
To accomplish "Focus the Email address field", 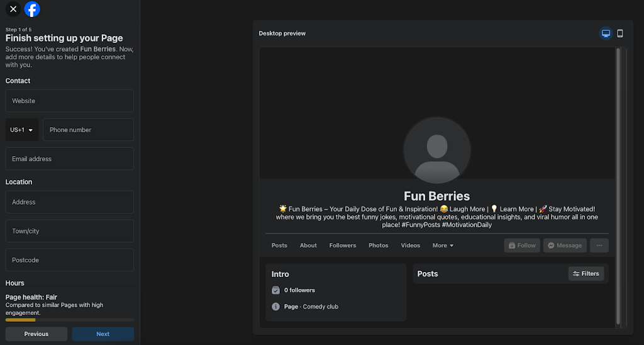I will (x=69, y=159).
